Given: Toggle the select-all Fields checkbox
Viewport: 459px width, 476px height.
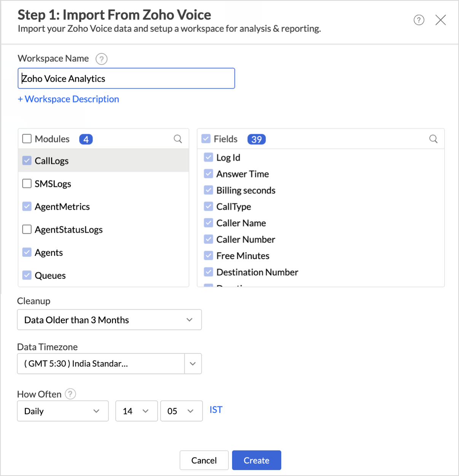Looking at the screenshot, I should pos(206,139).
